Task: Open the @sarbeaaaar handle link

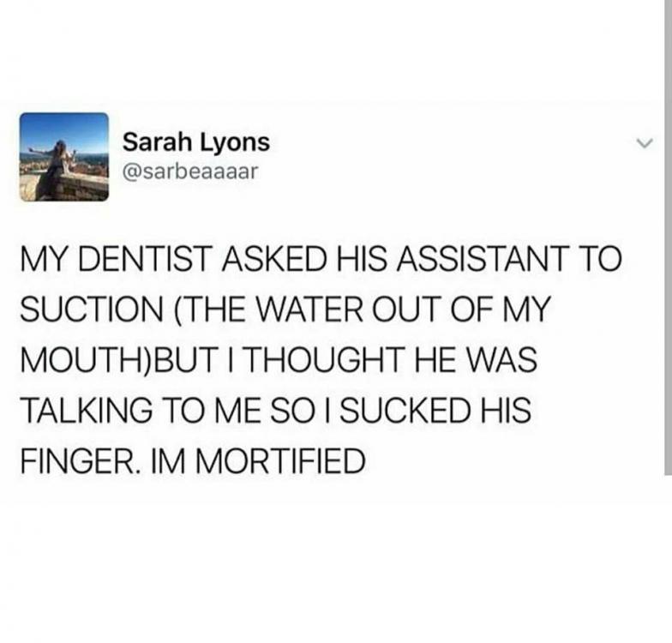Action: (190, 171)
